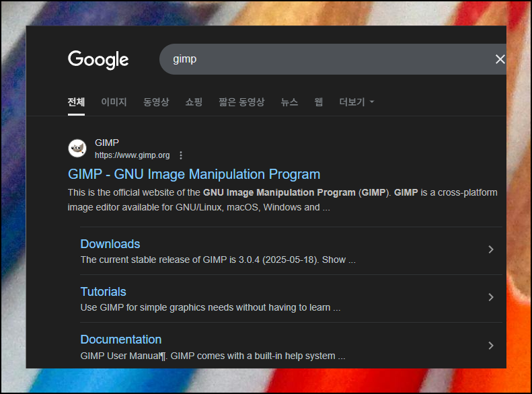Select the 전체 tab

76,102
